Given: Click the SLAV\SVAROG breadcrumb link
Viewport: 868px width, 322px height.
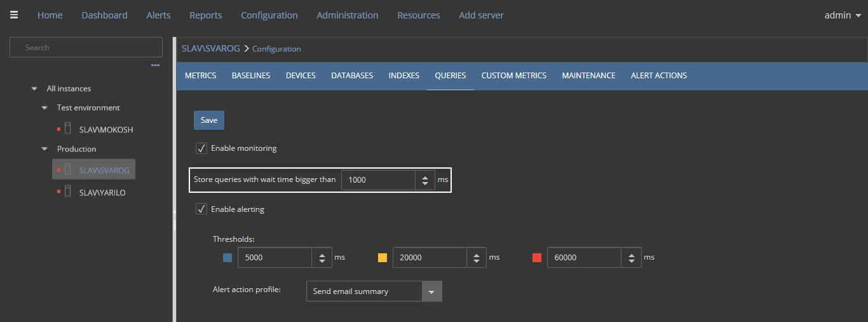Looking at the screenshot, I should pos(210,48).
